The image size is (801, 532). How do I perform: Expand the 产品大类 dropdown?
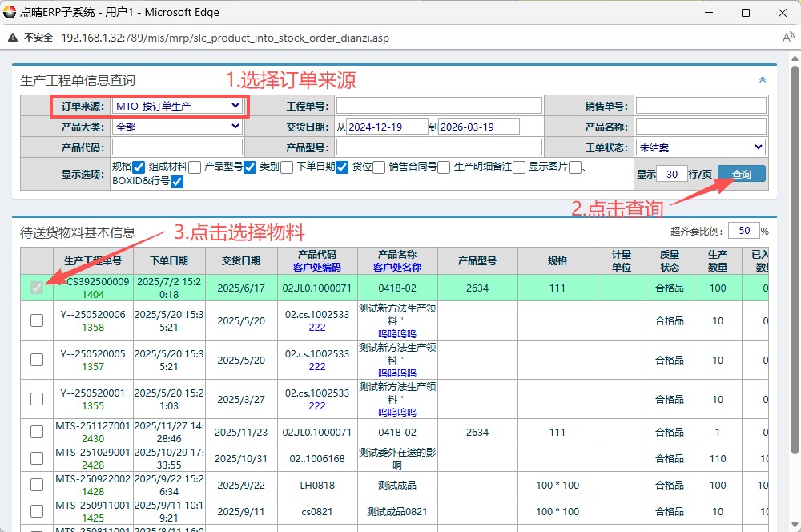(x=178, y=127)
